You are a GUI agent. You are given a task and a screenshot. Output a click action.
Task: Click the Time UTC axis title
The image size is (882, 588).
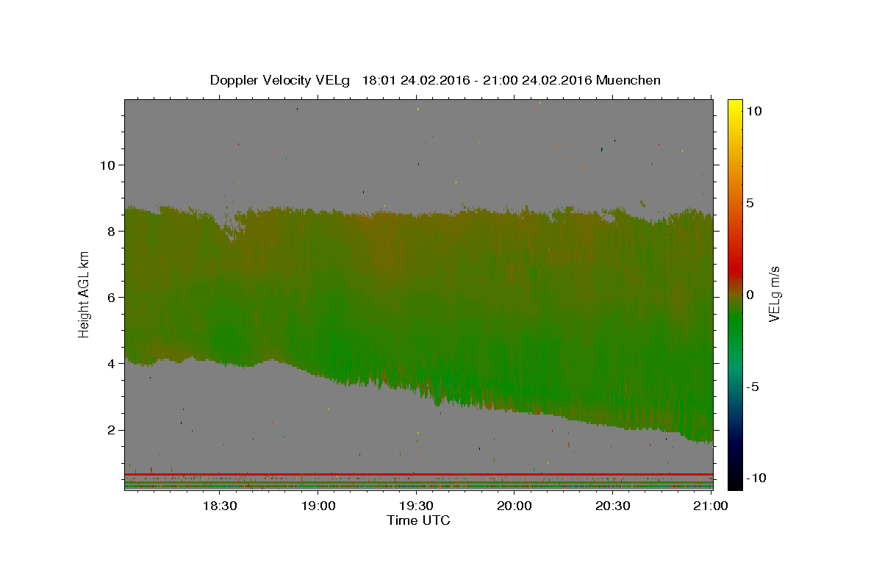click(418, 520)
